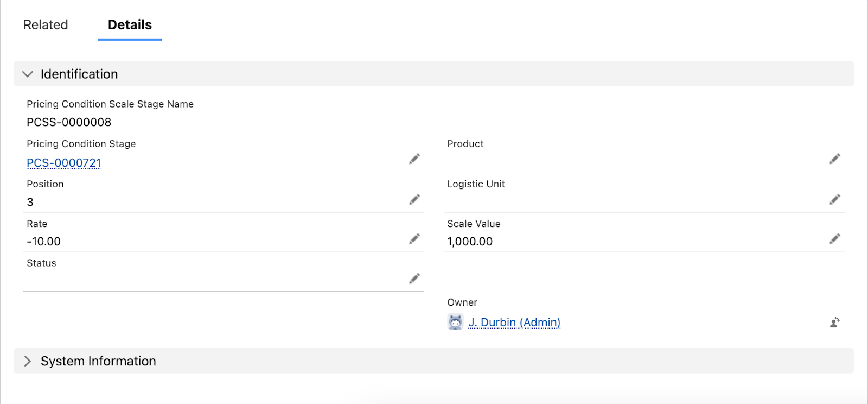Click the System Information section header text
Viewport: 868px width, 404px height.
[98, 361]
